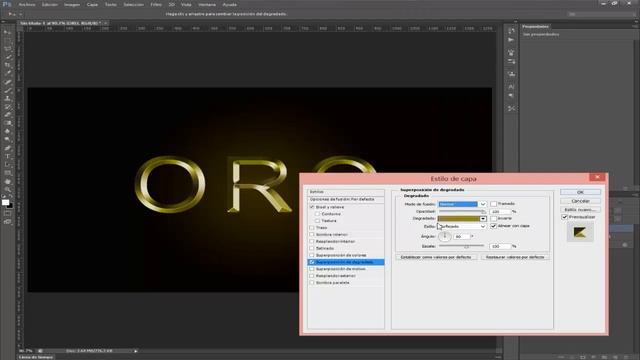Image resolution: width=640 pixels, height=360 pixels.
Task: Open the Character panel icon
Action: point(511,87)
